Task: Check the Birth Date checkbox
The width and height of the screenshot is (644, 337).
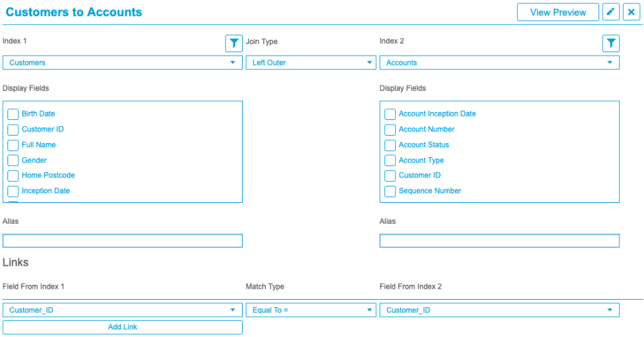Action: point(13,114)
